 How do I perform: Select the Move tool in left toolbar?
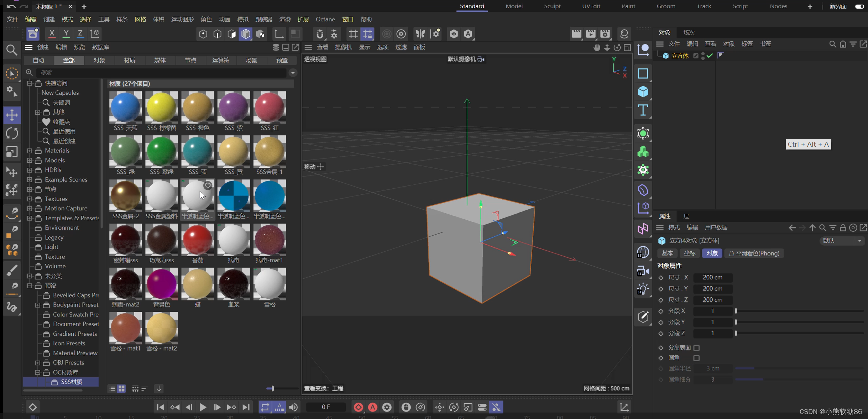pyautogui.click(x=12, y=115)
